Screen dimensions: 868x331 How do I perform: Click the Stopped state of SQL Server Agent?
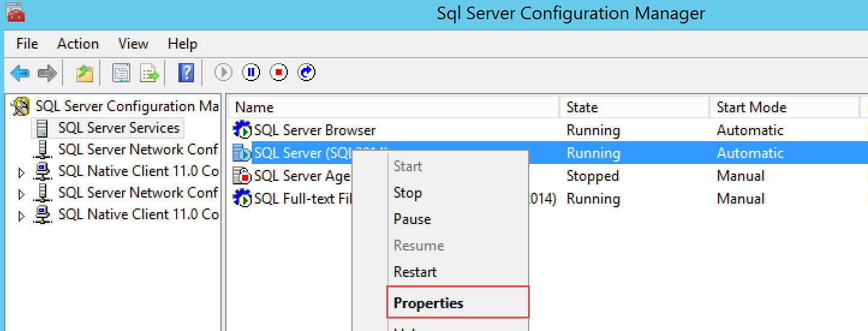pos(592,176)
